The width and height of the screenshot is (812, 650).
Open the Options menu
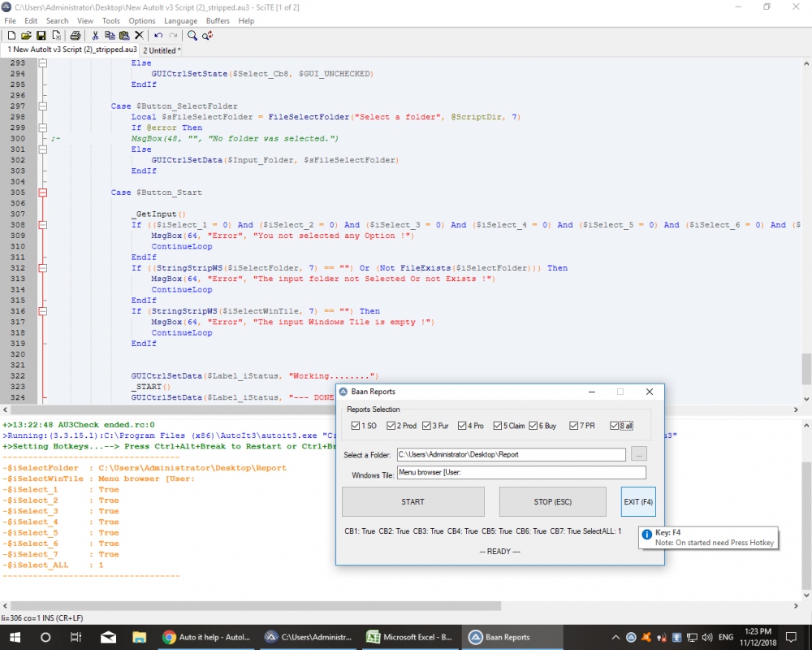[x=142, y=21]
